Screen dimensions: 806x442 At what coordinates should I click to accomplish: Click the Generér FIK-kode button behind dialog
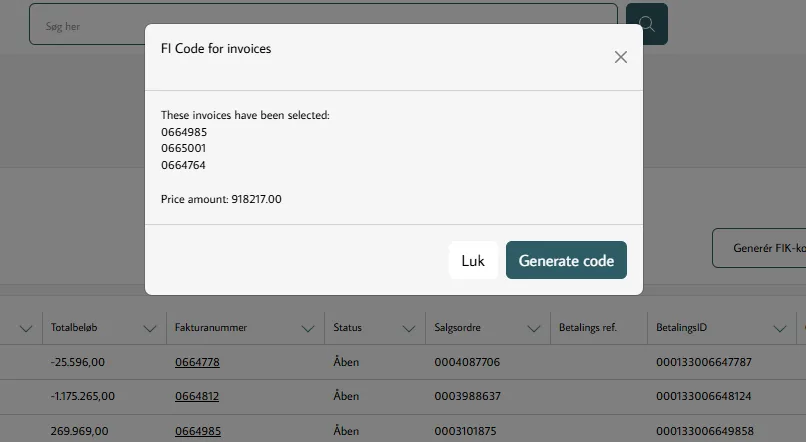759,248
